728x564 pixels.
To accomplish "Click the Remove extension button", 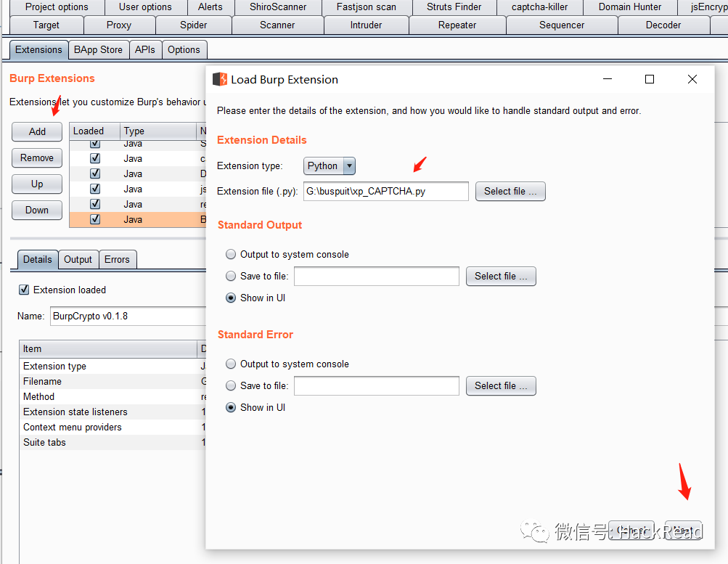I will [x=37, y=158].
